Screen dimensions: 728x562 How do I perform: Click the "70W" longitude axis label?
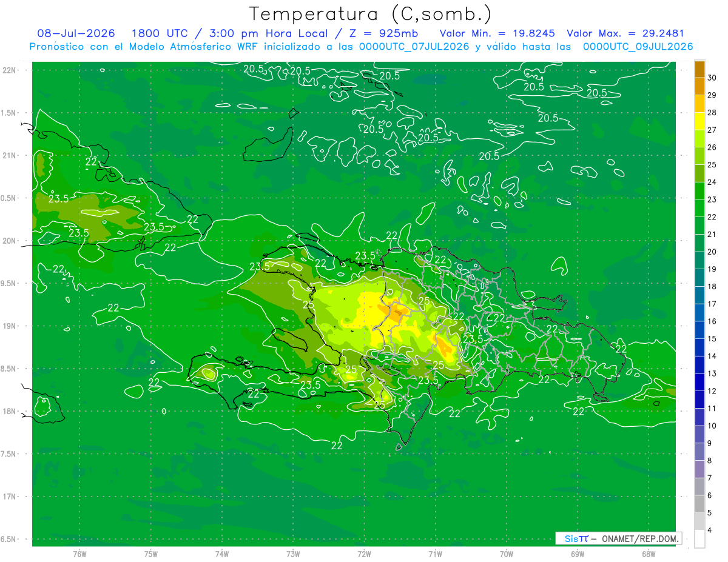coord(507,554)
